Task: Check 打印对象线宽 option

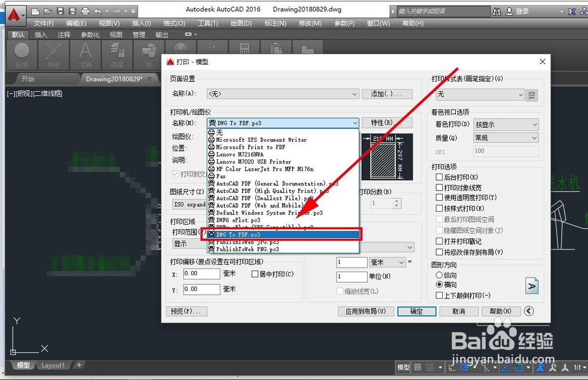Action: [439, 187]
